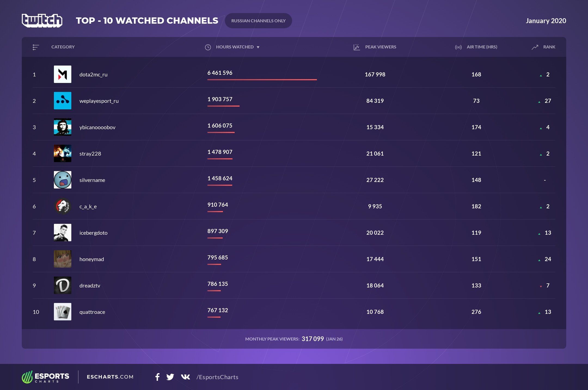This screenshot has width=588, height=390.
Task: Click the 1 903 757 hours value
Action: pyautogui.click(x=220, y=99)
